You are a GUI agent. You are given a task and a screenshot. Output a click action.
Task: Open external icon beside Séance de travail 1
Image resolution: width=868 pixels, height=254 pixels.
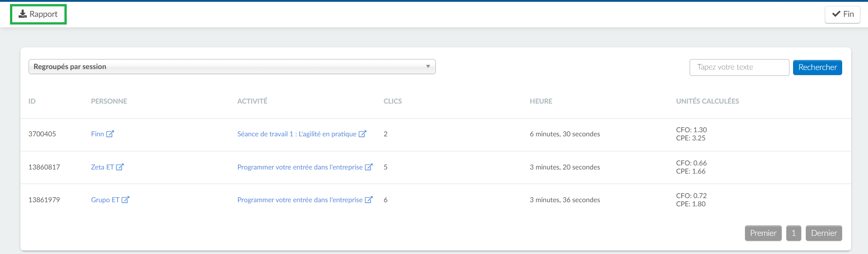(362, 134)
